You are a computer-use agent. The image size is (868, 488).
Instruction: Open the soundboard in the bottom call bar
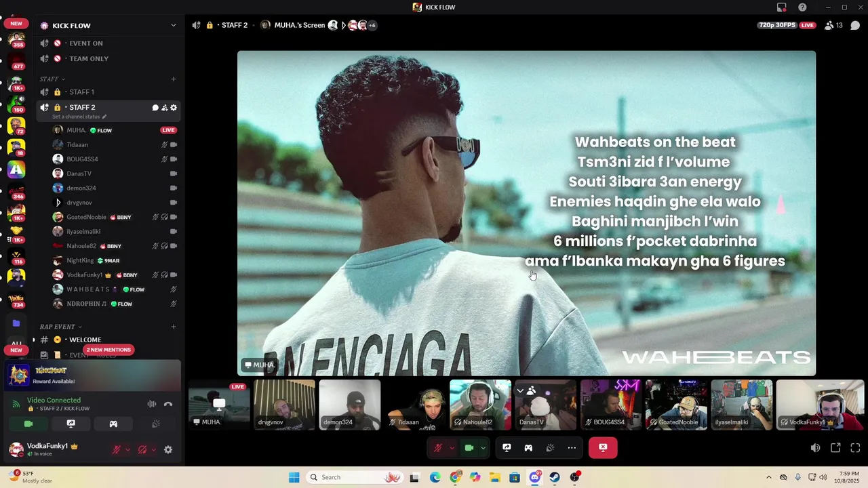tap(550, 448)
